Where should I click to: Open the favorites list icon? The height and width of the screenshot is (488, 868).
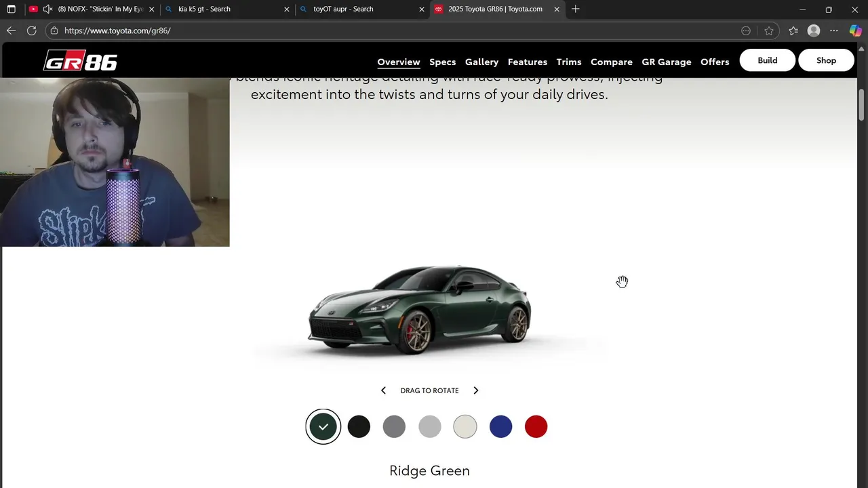click(x=793, y=30)
